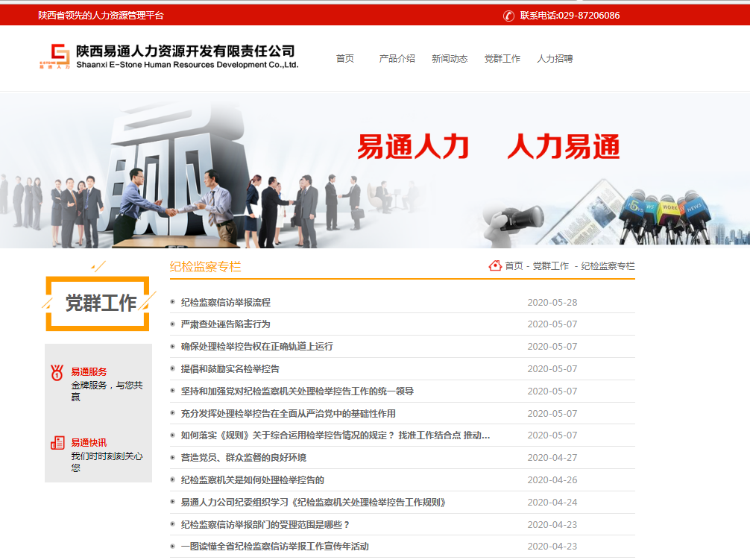The image size is (750, 560).
Task: Open the 新闻动态 navigation menu
Action: (450, 58)
